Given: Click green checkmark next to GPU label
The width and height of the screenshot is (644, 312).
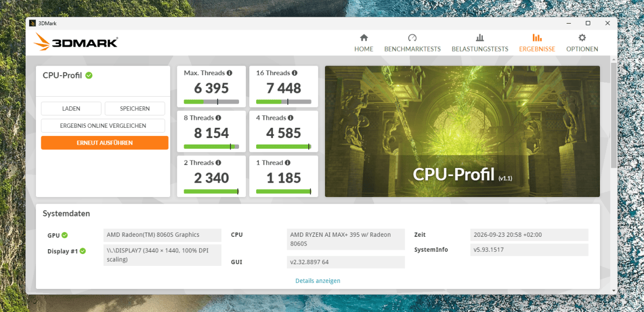Looking at the screenshot, I should point(64,235).
